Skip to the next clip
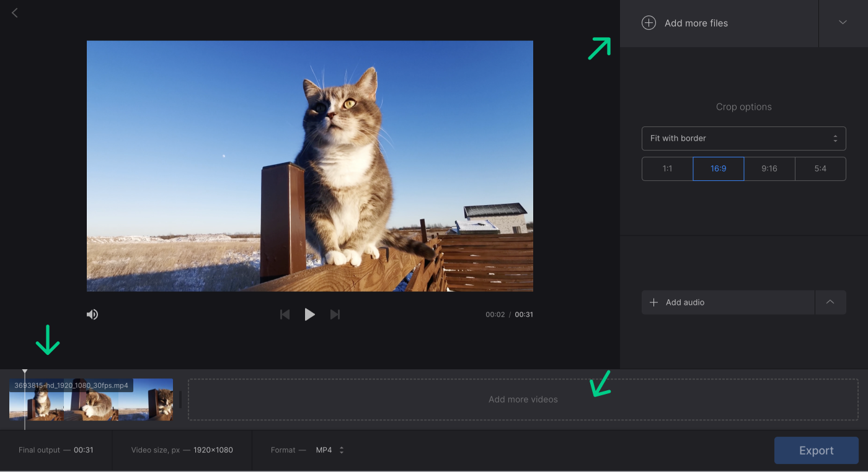 (x=335, y=315)
